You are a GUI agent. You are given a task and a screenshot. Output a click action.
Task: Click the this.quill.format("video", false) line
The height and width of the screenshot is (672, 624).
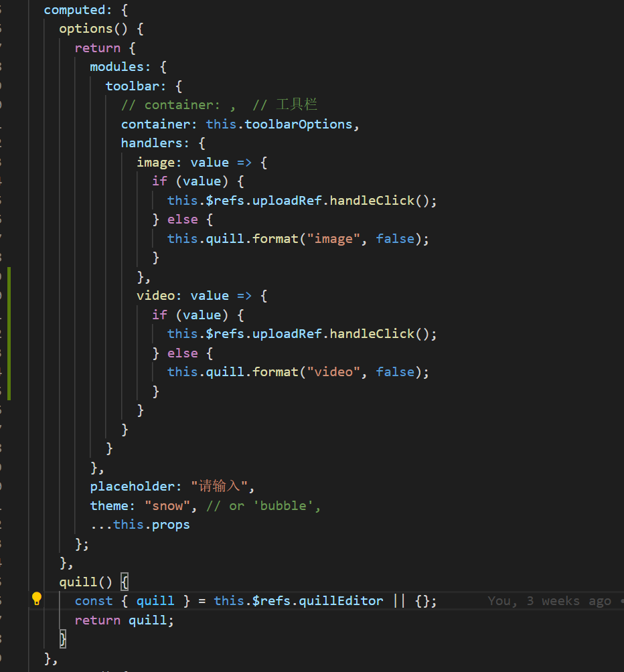click(x=298, y=372)
